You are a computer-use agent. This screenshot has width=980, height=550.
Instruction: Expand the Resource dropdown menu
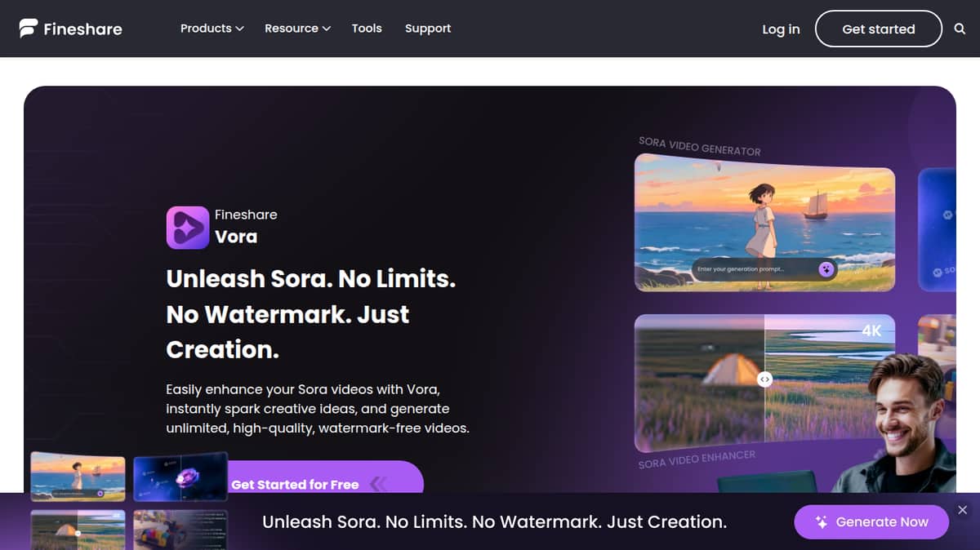coord(297,28)
